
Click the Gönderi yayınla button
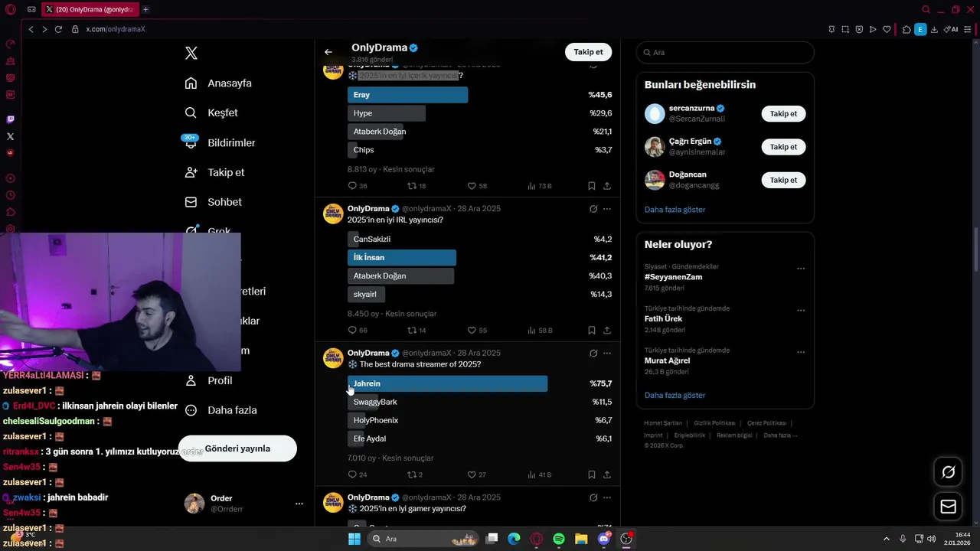tap(237, 448)
